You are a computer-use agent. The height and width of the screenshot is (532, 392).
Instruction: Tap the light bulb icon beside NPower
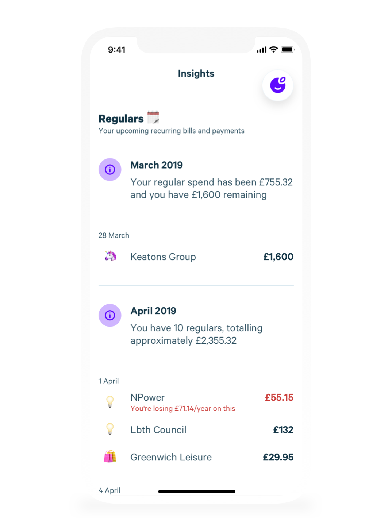(110, 401)
